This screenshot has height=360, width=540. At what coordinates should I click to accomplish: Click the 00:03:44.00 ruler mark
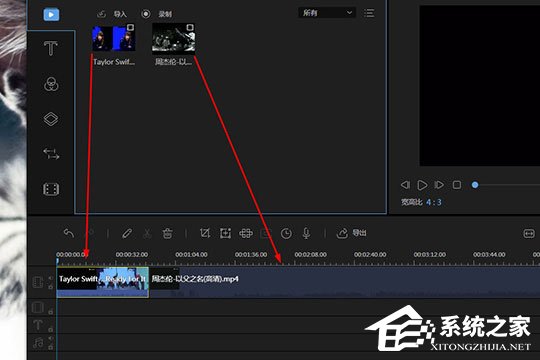[x=489, y=255]
